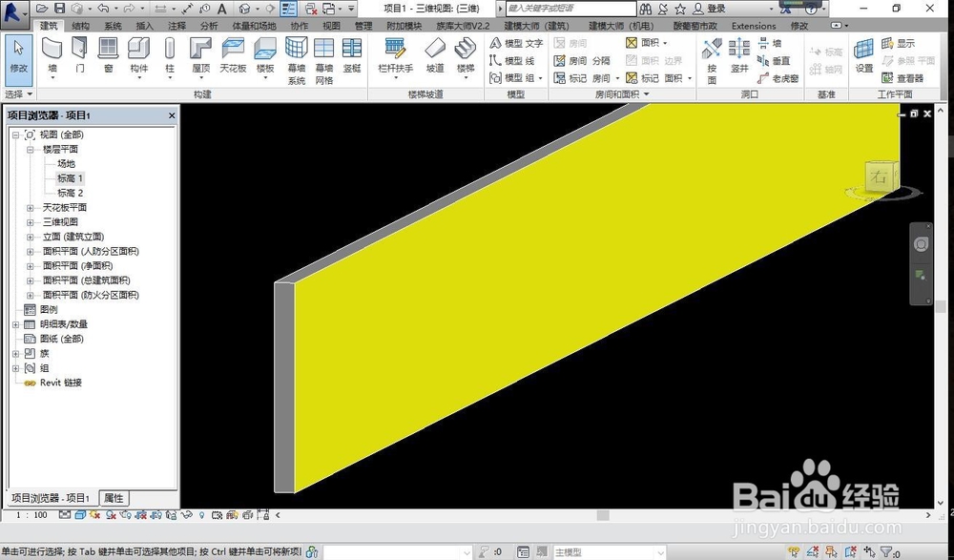Screen dimensions: 954x560
Task: Select the 幕墙网格 (Curtain Grid) tool
Action: [x=323, y=61]
